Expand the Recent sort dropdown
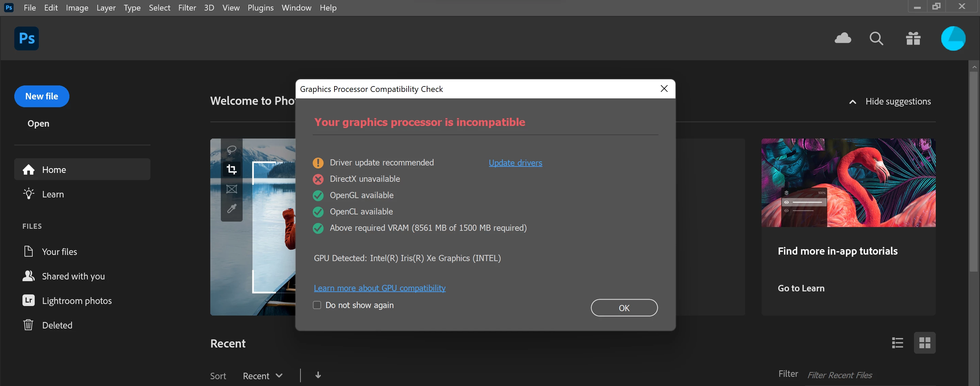 tap(262, 376)
